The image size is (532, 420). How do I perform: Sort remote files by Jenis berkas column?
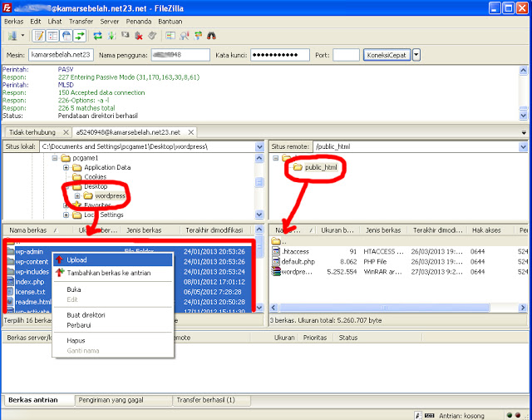[x=383, y=230]
